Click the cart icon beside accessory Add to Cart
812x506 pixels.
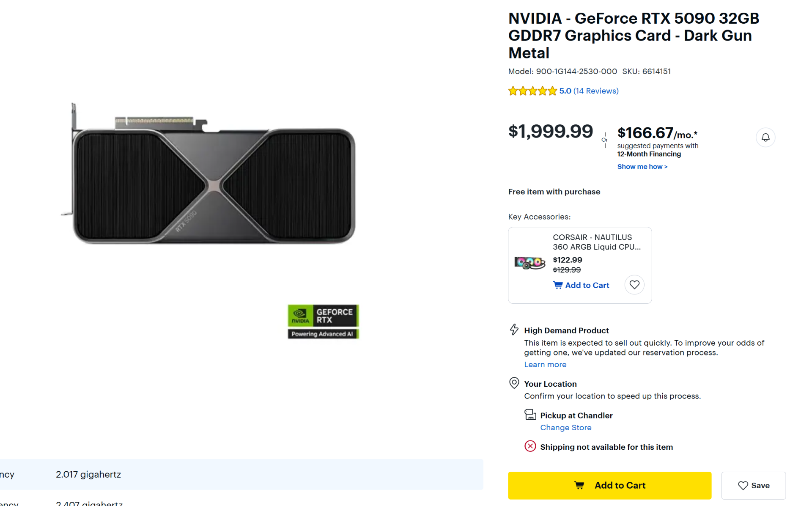(x=558, y=285)
